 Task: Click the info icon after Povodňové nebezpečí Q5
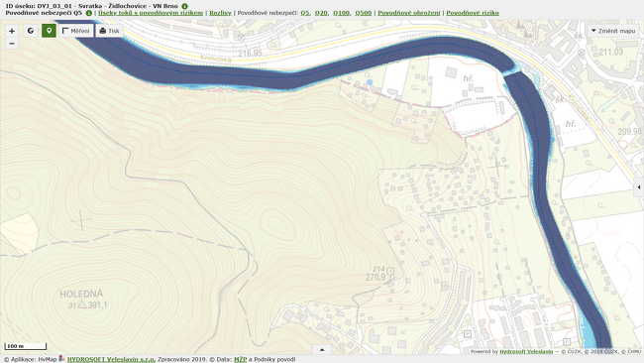(x=89, y=13)
